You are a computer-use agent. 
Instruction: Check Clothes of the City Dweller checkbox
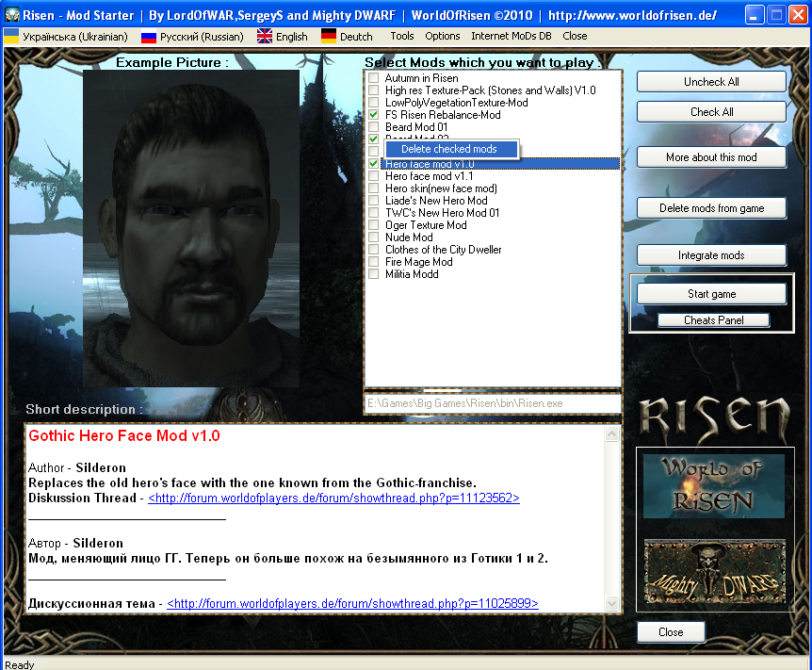[x=373, y=250]
